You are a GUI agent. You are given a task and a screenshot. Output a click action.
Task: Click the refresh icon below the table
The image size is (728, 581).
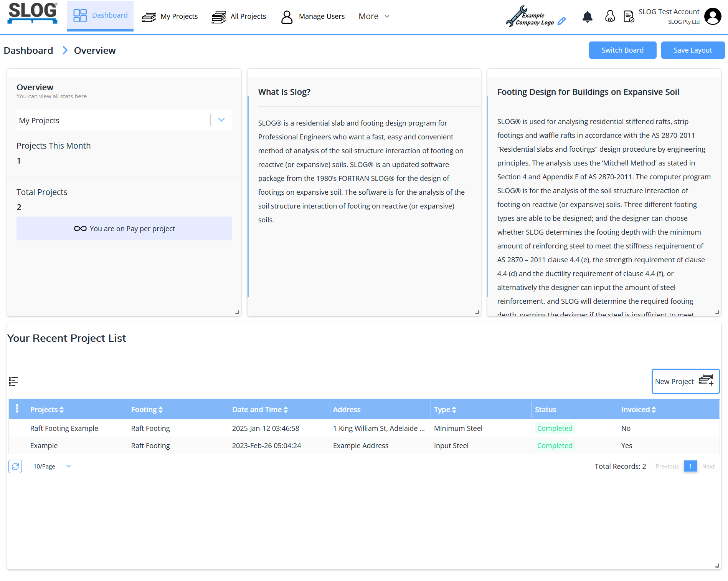(x=15, y=466)
